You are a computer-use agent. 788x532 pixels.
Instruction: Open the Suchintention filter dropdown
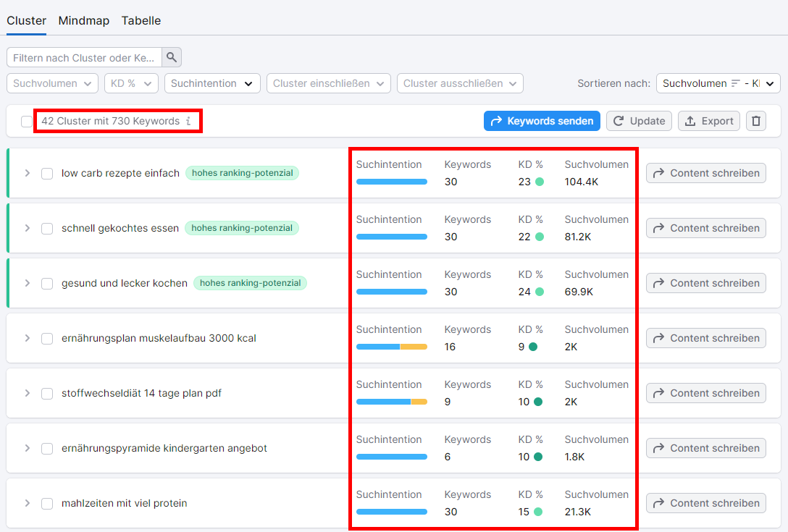pyautogui.click(x=212, y=83)
